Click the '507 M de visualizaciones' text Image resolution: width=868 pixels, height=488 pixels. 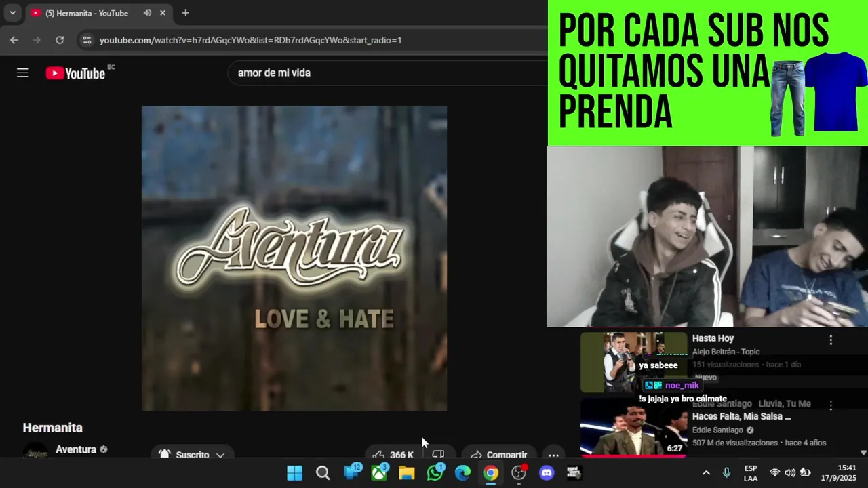pyautogui.click(x=736, y=443)
